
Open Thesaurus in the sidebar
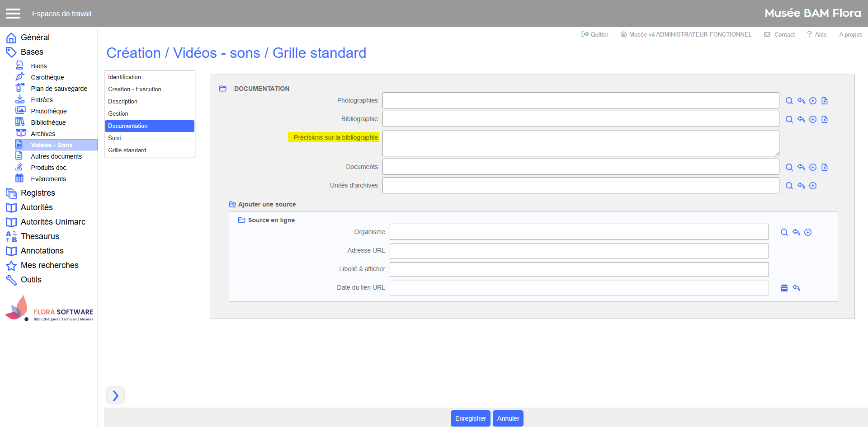tap(40, 236)
